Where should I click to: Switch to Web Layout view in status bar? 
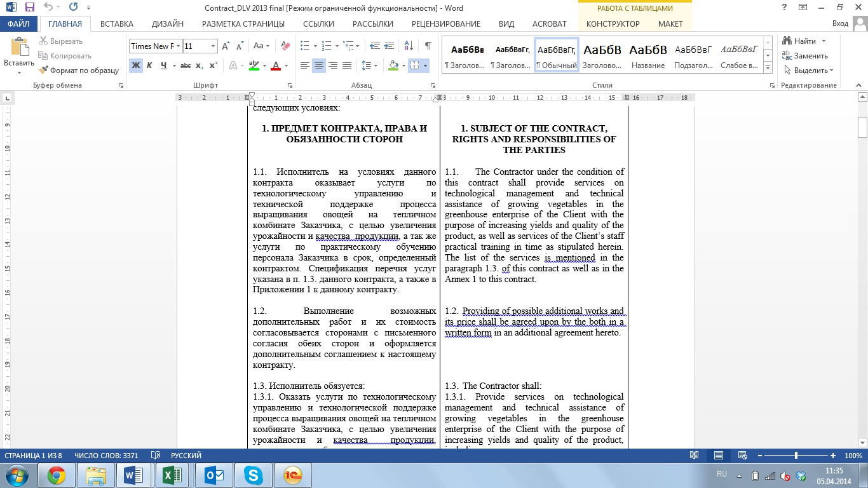tap(742, 456)
